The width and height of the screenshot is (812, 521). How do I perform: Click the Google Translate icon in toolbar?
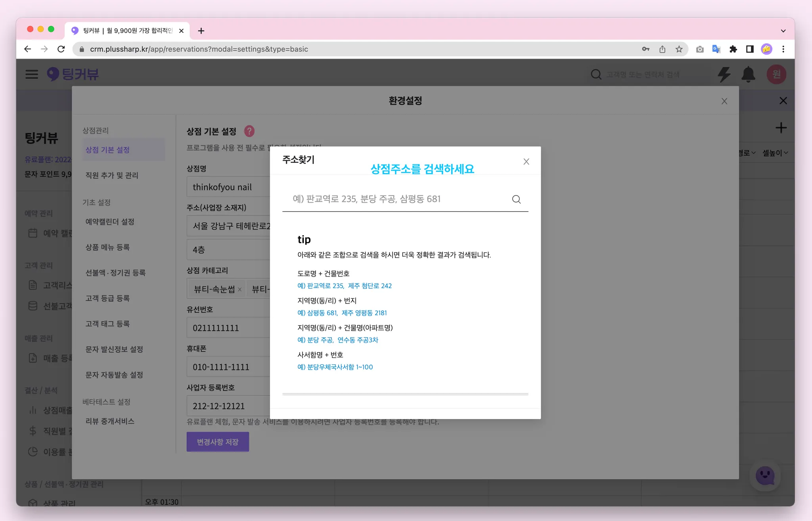[x=716, y=49]
